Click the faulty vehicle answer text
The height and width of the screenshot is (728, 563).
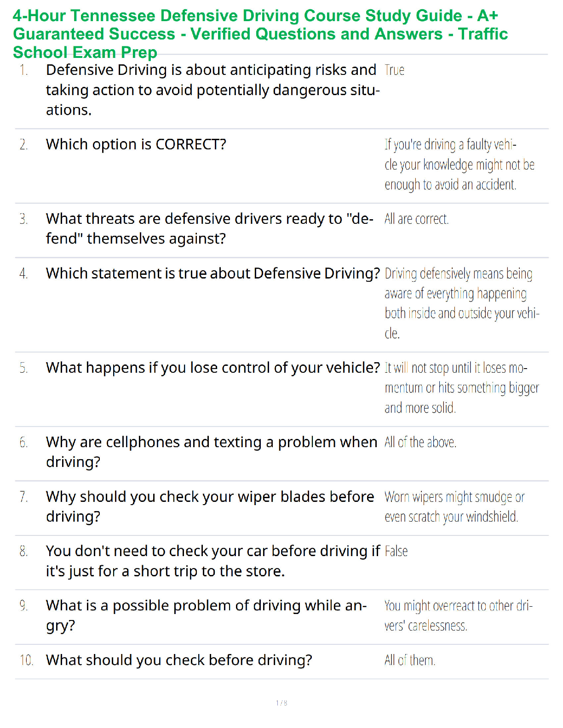click(x=459, y=165)
